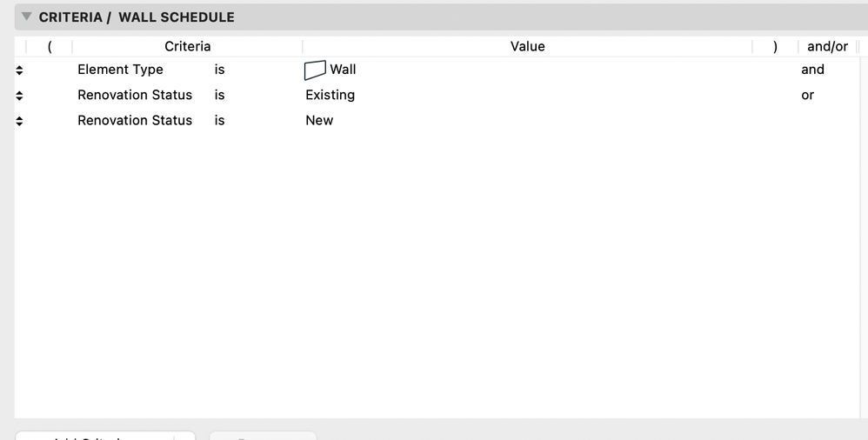Collapse the Criteria / Wall Schedule panel
Viewport: 868px width, 440px height.
(x=26, y=17)
